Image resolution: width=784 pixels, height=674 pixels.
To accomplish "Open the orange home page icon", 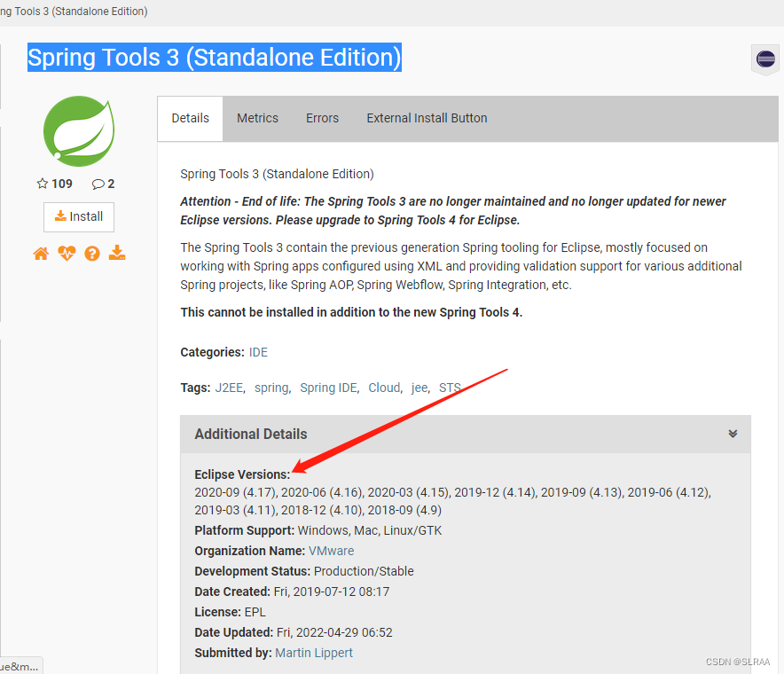I will coord(41,254).
